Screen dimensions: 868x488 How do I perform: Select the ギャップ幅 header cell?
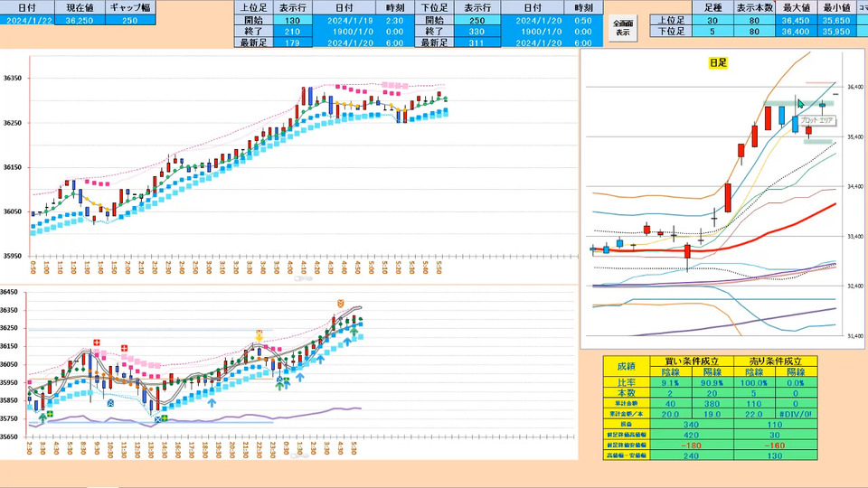[130, 8]
